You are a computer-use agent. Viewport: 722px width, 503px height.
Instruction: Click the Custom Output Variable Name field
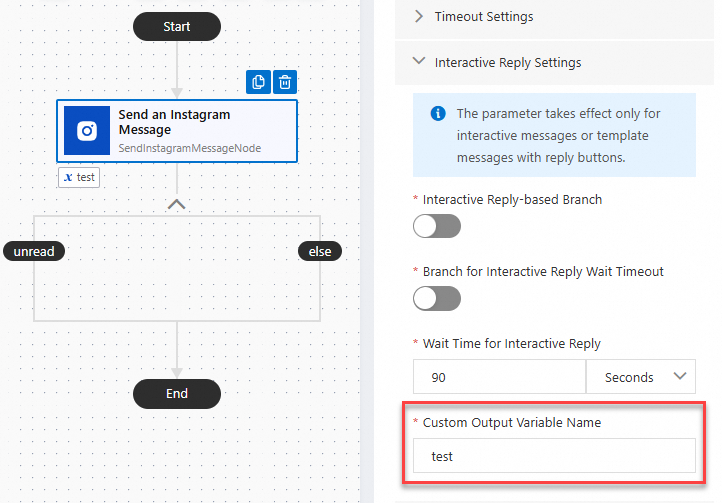coord(554,456)
